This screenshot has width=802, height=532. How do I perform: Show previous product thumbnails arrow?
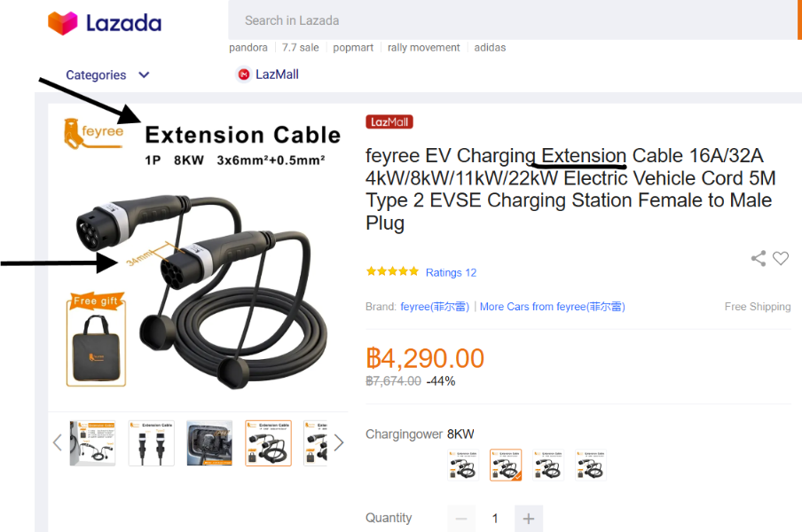(x=58, y=442)
